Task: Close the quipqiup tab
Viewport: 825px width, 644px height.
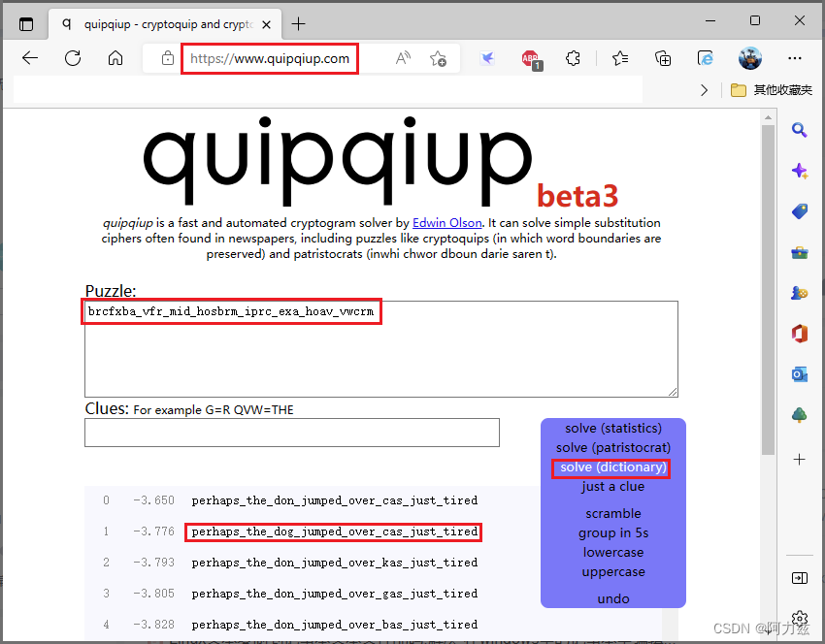Action: coord(267,24)
